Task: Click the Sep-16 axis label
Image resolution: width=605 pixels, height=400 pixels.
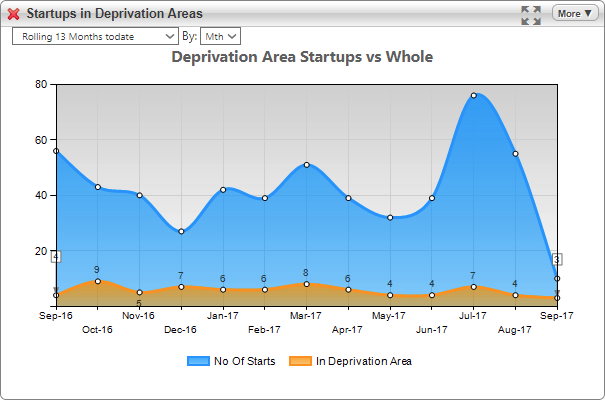Action: click(x=56, y=316)
